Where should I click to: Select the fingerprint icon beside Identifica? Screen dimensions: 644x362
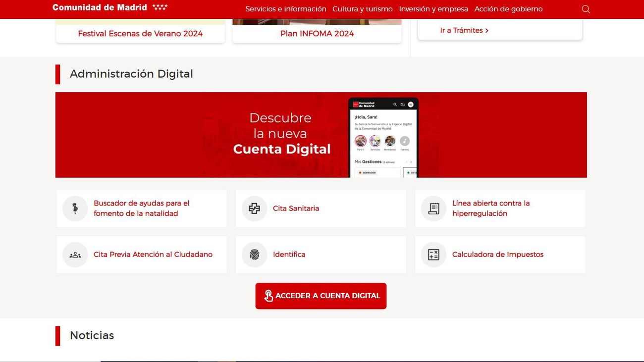coord(254,254)
